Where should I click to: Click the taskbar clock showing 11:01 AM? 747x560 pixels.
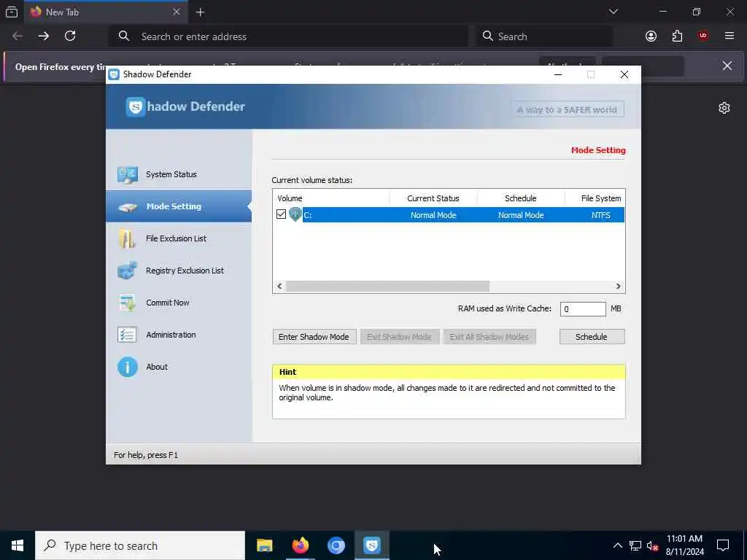coord(684,545)
